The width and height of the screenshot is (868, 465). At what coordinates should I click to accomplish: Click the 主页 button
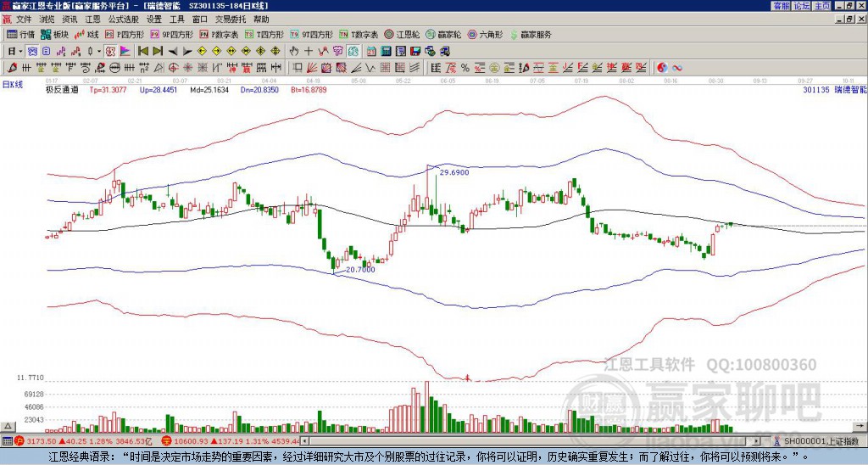point(822,6)
